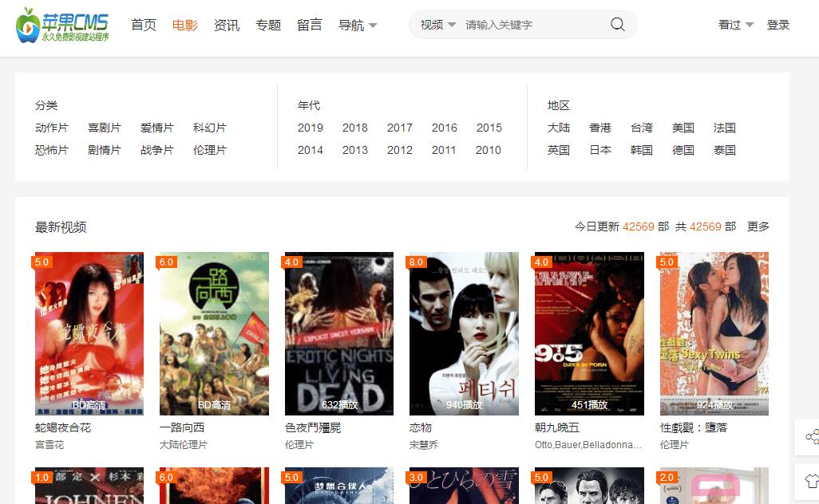Click 更多 to view more videos
This screenshot has width=819, height=504.
coord(758,226)
